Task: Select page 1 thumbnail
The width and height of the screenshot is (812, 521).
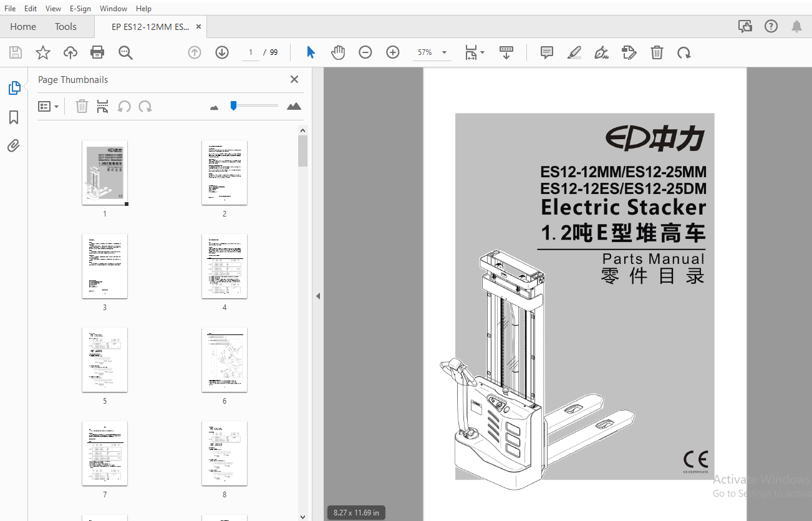Action: click(x=105, y=173)
